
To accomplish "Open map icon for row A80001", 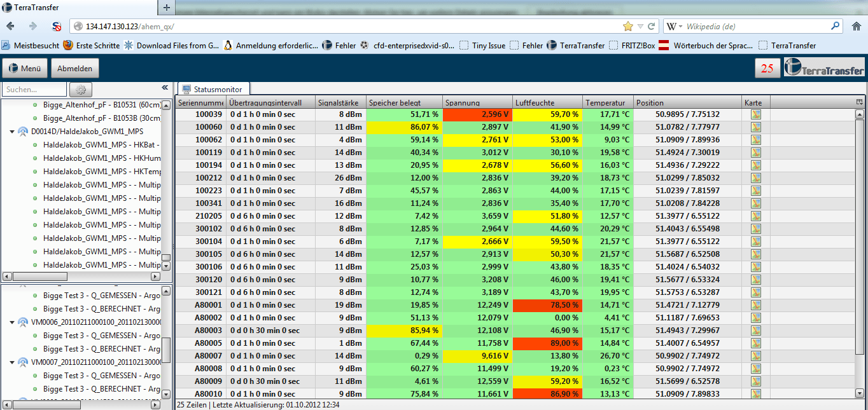I will tap(756, 305).
